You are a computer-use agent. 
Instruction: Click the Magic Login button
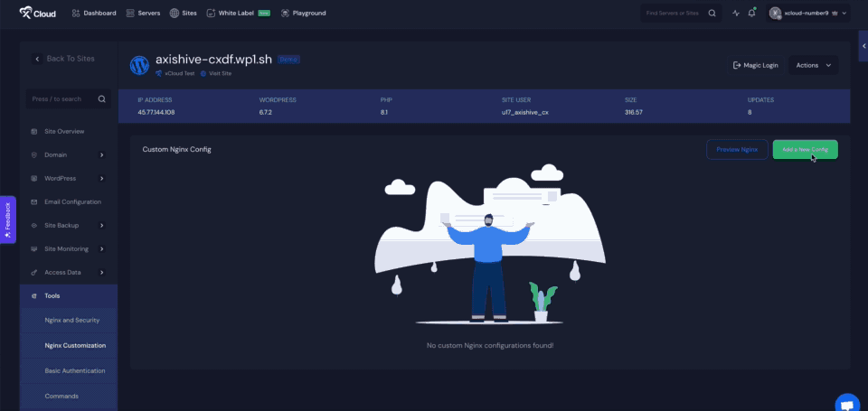[756, 65]
